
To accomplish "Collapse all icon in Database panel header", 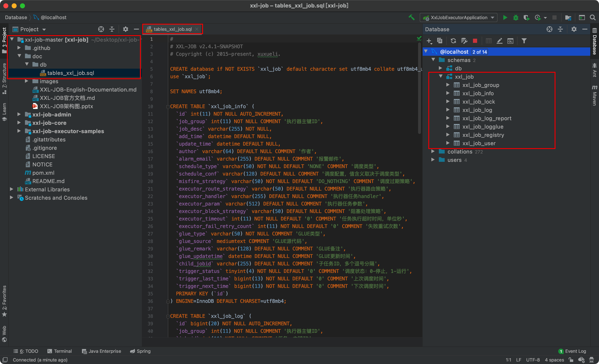I will (x=560, y=29).
